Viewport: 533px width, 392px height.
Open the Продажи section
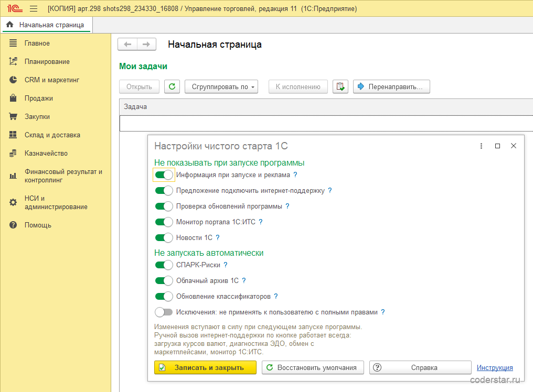(38, 98)
